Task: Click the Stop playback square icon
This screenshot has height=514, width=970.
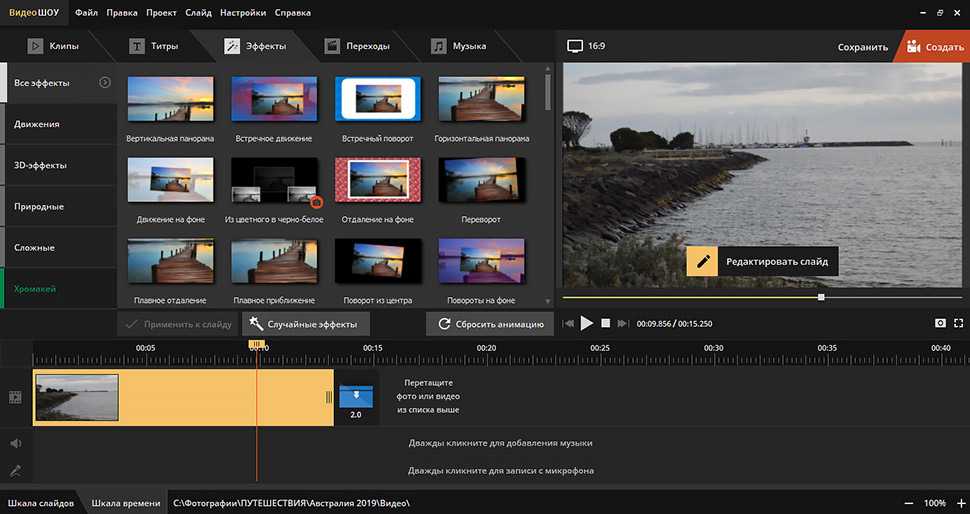Action: [606, 323]
